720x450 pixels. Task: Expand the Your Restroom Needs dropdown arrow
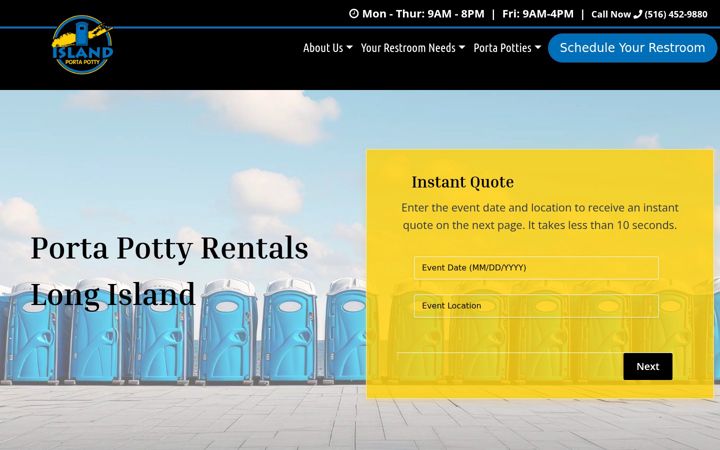pos(462,47)
